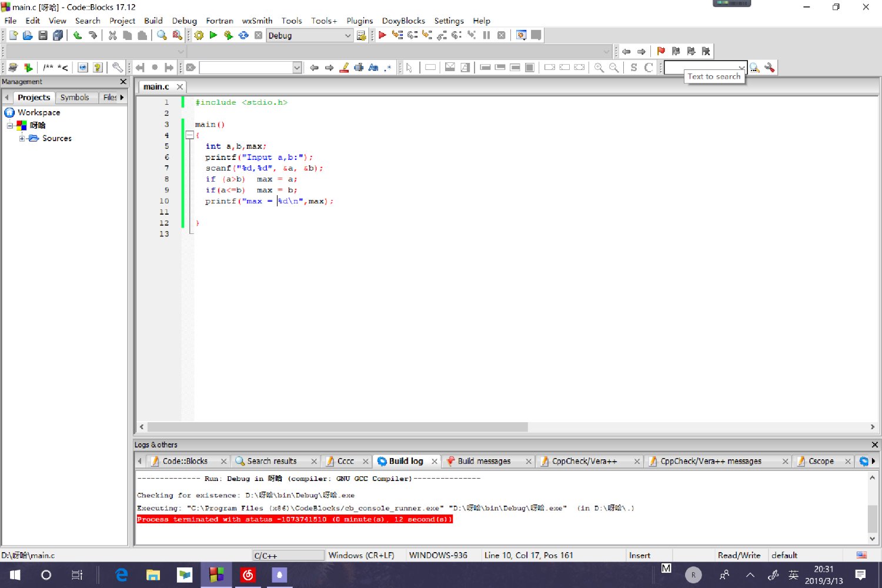Click the Undo icon in main toolbar

tap(78, 35)
